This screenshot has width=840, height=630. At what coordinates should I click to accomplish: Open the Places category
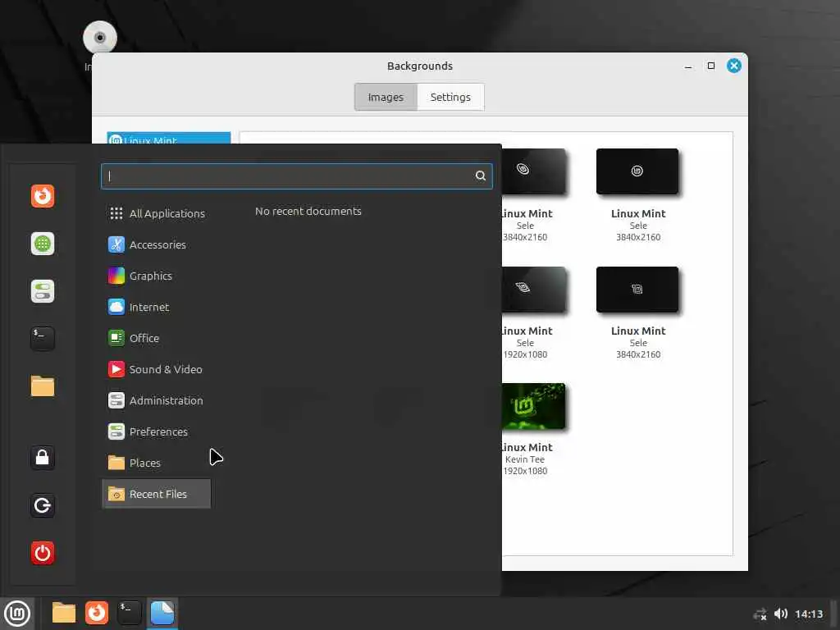[x=157, y=463]
